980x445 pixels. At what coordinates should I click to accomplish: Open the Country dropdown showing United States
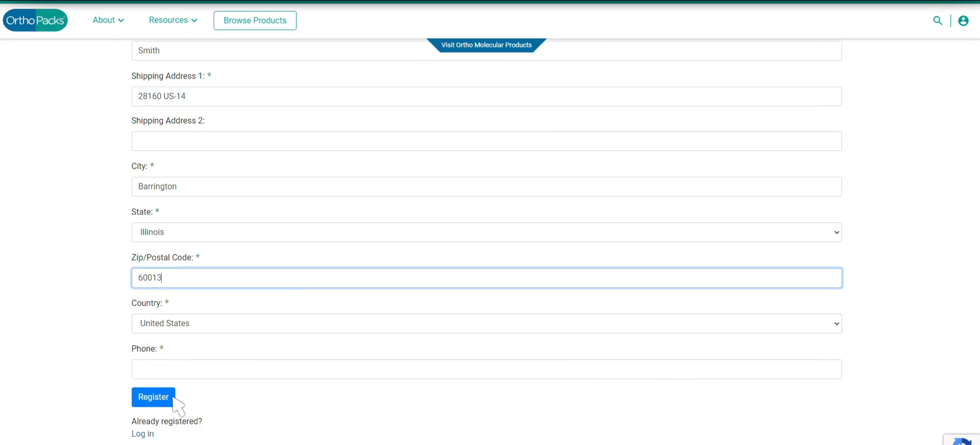(x=486, y=324)
